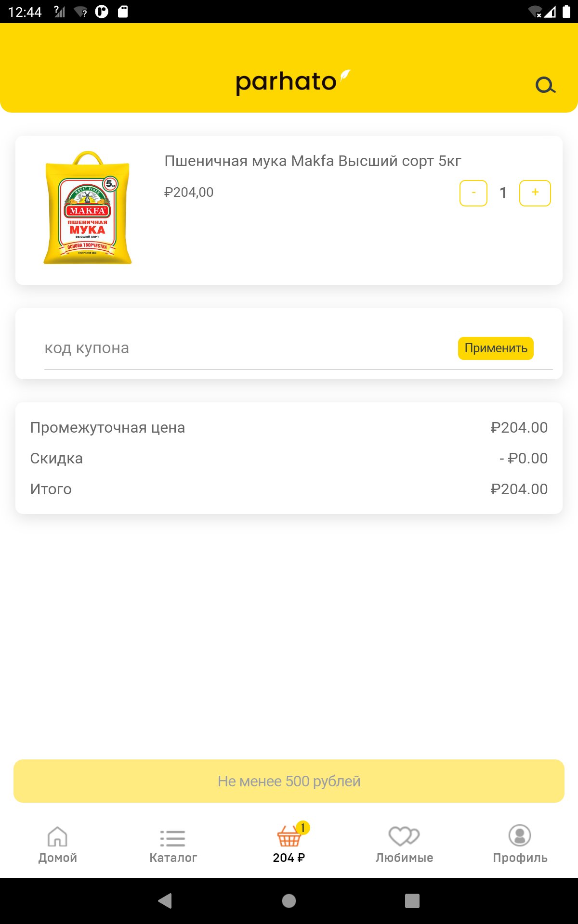
Task: Open the Makfa flour product image
Action: (88, 208)
